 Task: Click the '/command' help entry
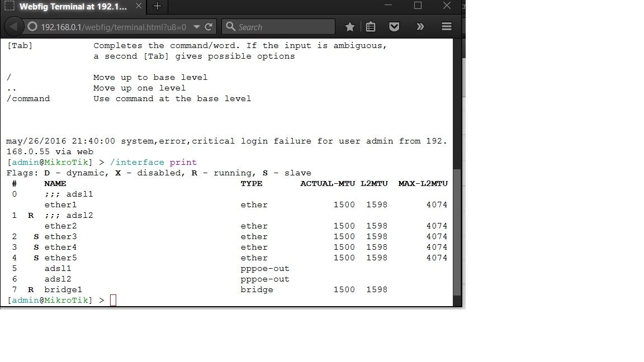28,99
